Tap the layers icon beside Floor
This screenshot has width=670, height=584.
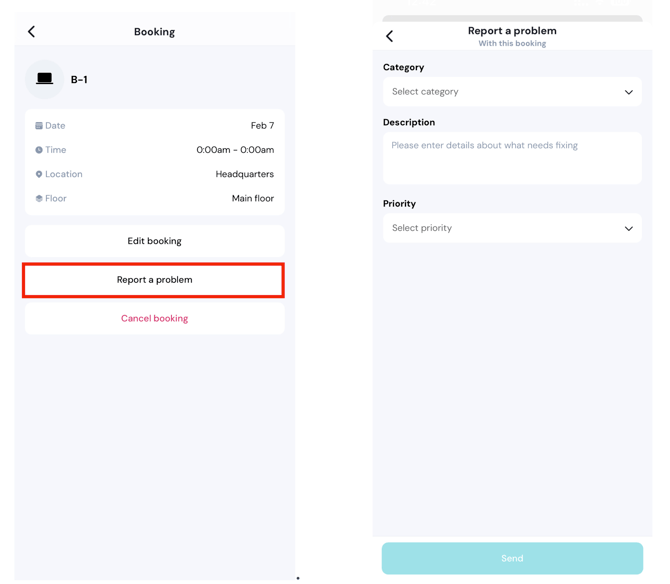coord(39,199)
